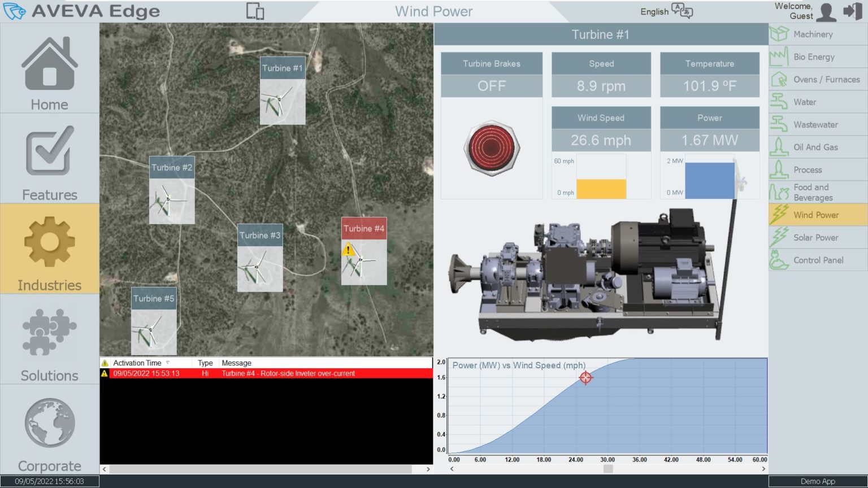Click the Corporate globe icon
868x488 pixels.
tap(50, 422)
